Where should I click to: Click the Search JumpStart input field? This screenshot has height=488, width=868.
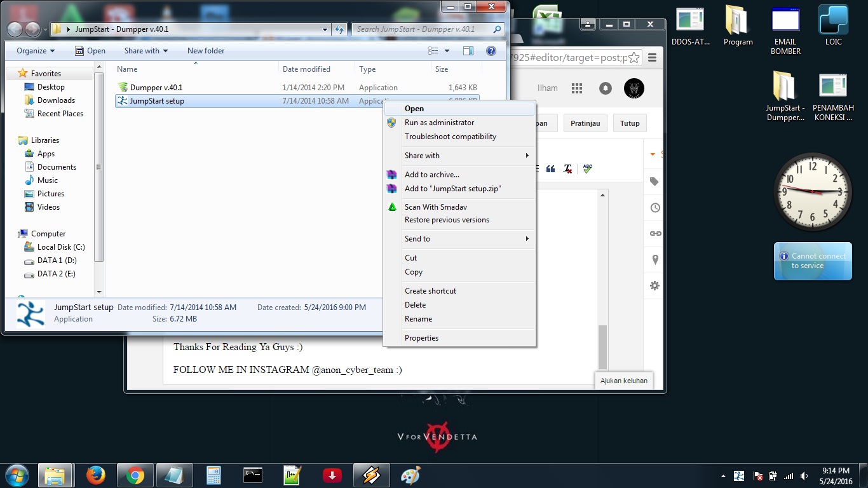tap(429, 29)
